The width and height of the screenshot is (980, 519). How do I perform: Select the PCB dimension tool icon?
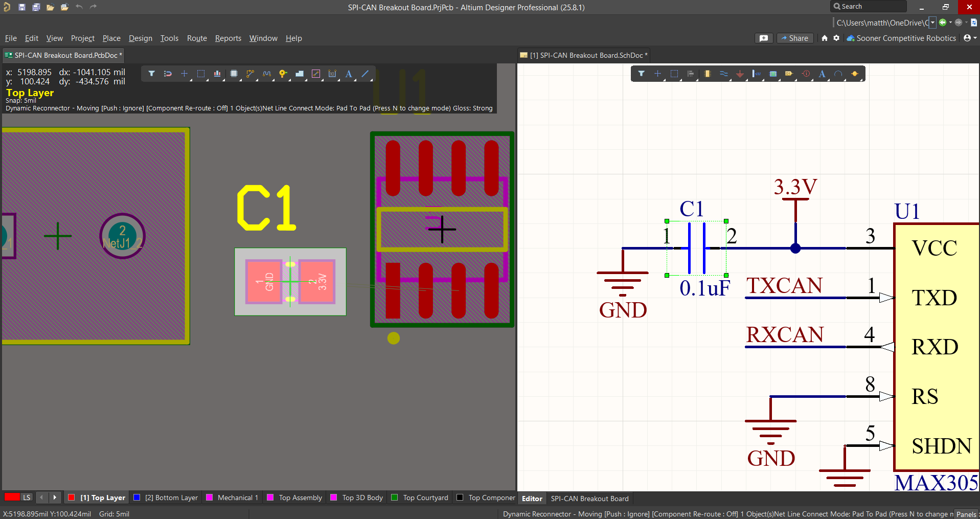(x=332, y=74)
